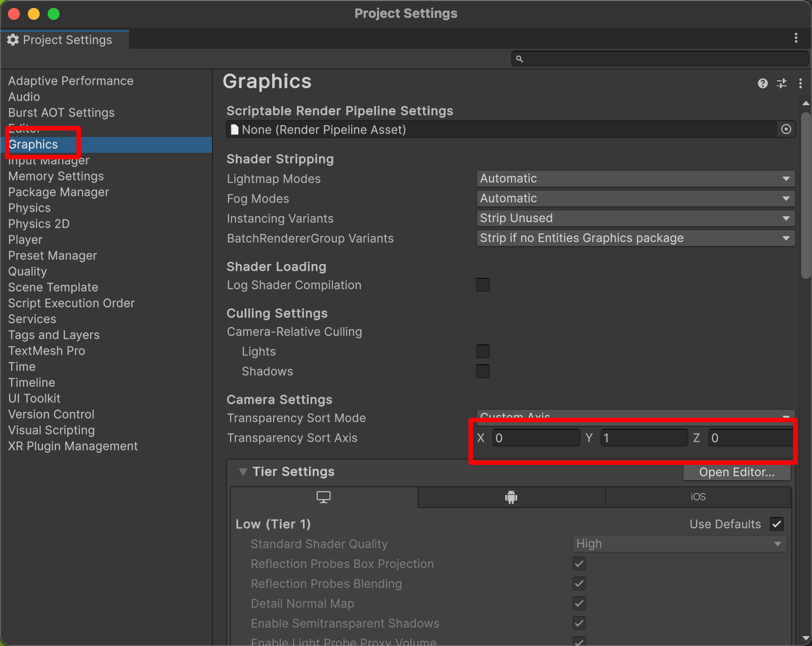Click the gear icon on Project Settings tab
Screen dimensions: 812x646
13,40
